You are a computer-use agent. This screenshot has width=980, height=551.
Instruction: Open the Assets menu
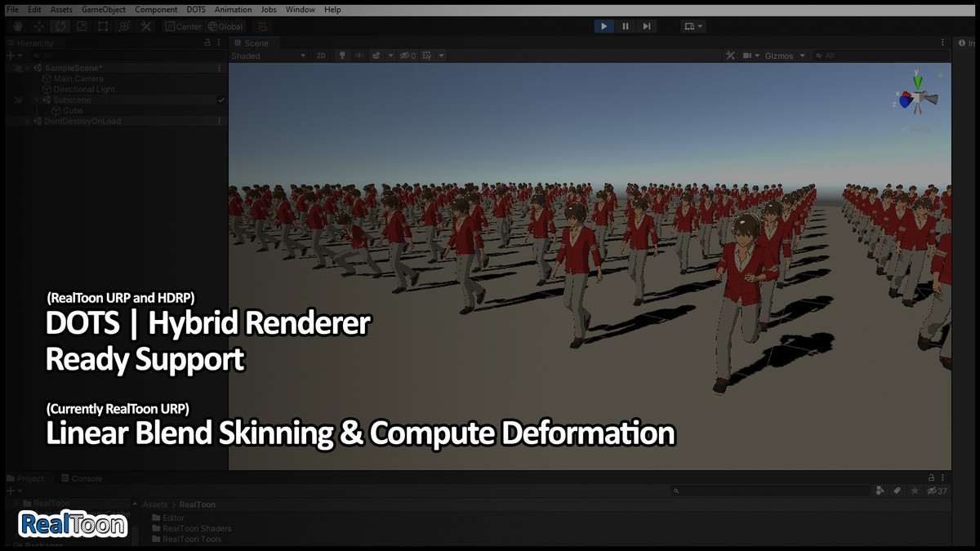[61, 10]
